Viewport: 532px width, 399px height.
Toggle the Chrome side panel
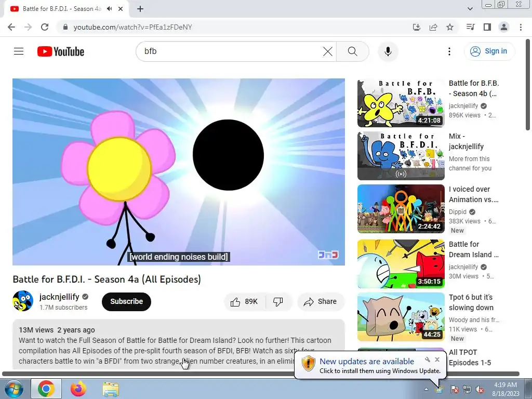487,27
